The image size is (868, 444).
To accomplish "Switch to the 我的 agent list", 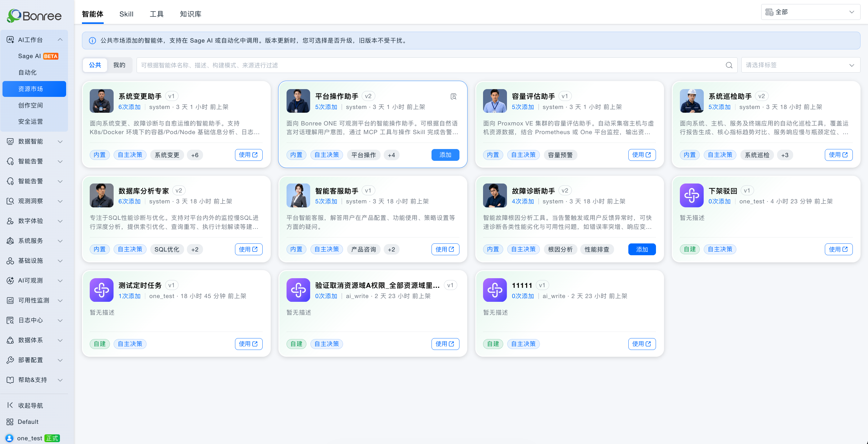I will 119,65.
